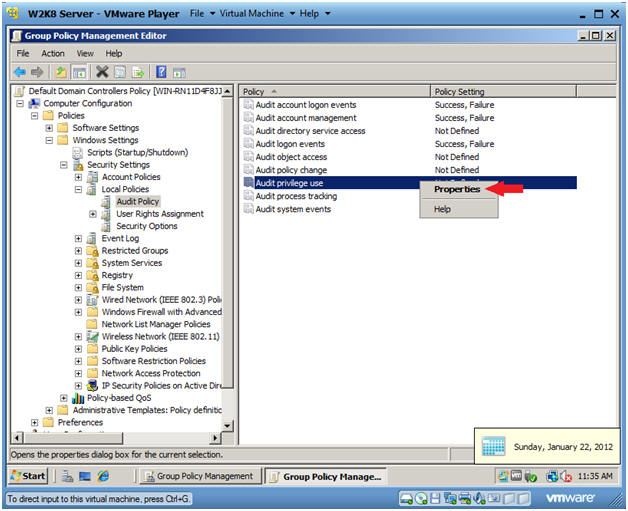The image size is (628, 511).
Task: Choose Properties from the context menu
Action: [457, 189]
